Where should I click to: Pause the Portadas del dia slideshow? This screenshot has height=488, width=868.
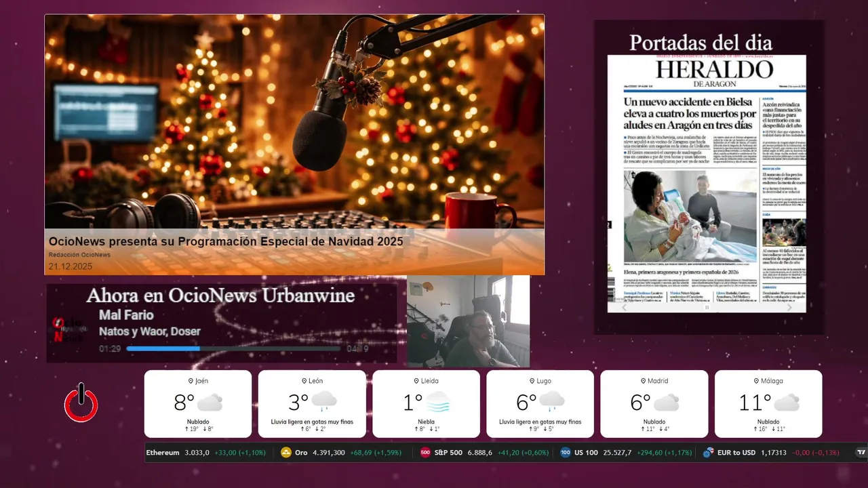coord(707,307)
